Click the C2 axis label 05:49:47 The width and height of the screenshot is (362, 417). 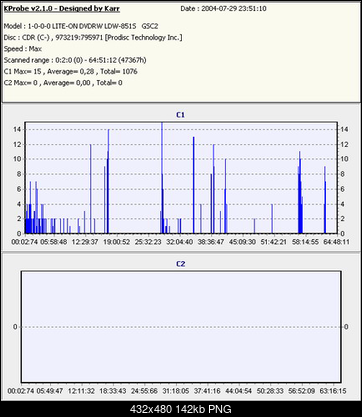(50, 391)
